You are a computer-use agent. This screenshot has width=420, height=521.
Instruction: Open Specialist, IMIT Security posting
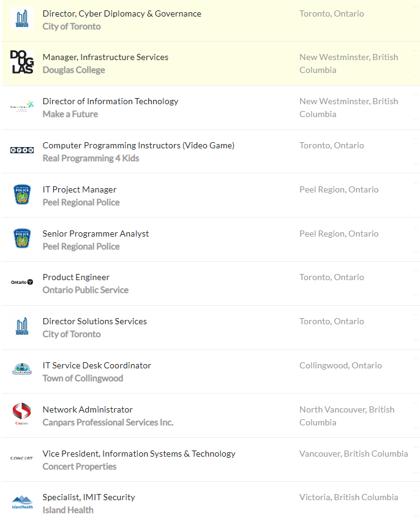(x=89, y=497)
